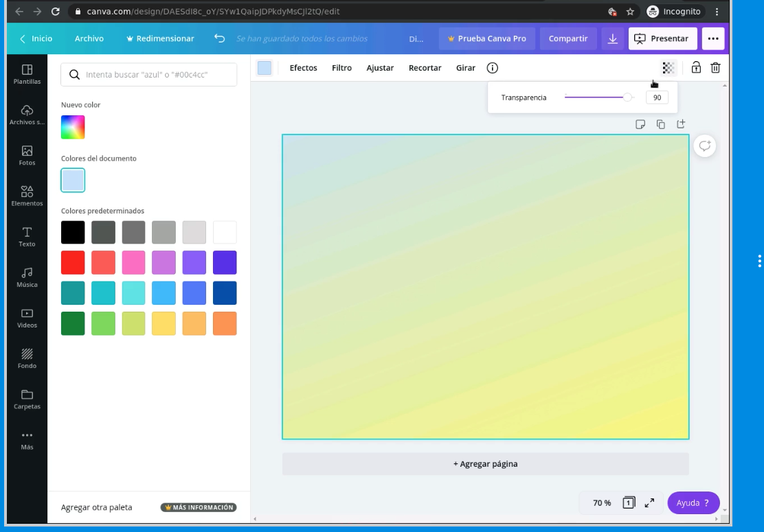This screenshot has height=532, width=764.
Task: Click the add notes icon above page
Action: pyautogui.click(x=640, y=125)
